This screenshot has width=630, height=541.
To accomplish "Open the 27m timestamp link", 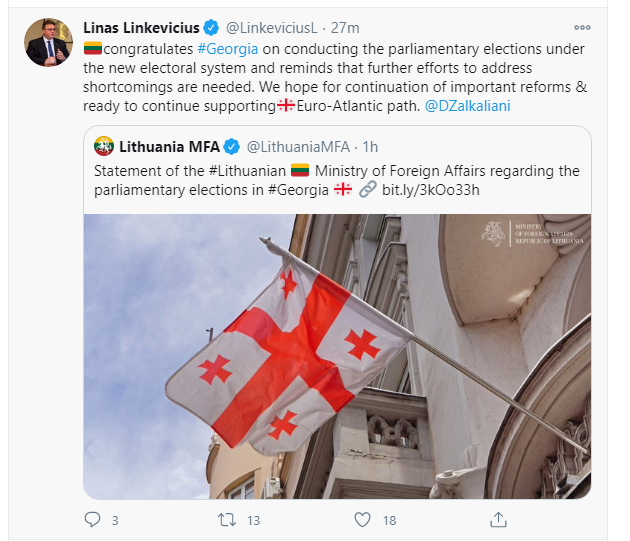I will [x=345, y=28].
